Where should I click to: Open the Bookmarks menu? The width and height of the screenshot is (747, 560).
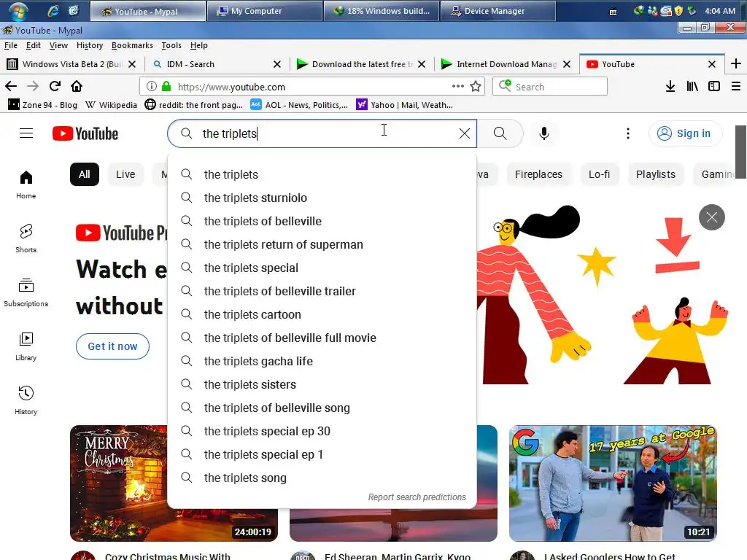coord(132,45)
